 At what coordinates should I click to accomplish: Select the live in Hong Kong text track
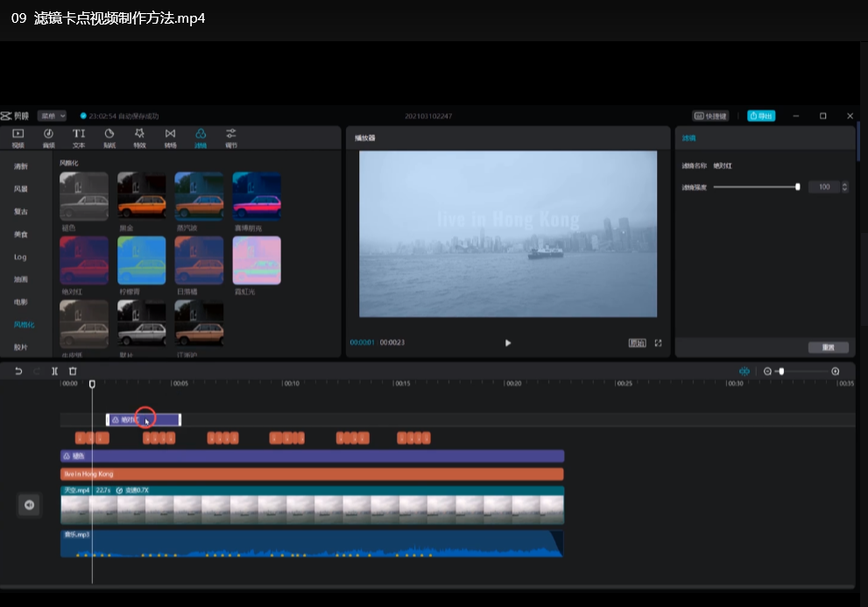312,474
